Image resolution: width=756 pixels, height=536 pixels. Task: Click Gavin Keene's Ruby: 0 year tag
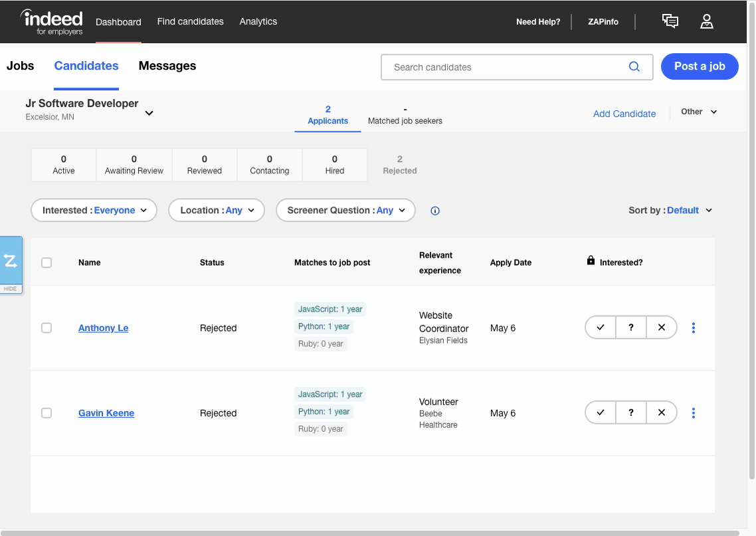coord(321,429)
